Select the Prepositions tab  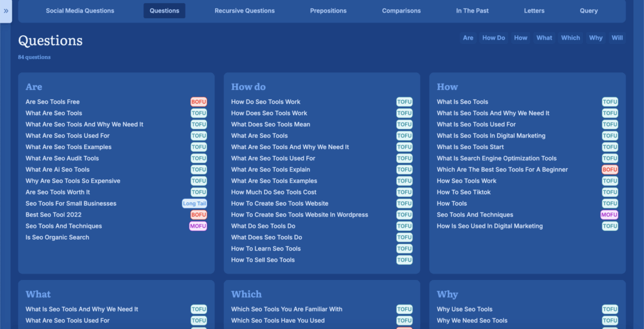pos(328,11)
